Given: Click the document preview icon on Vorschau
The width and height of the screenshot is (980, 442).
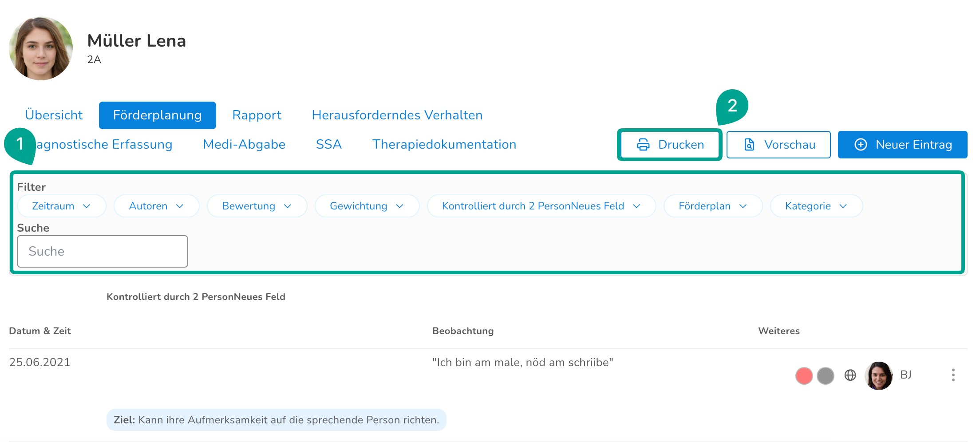Looking at the screenshot, I should click(749, 145).
